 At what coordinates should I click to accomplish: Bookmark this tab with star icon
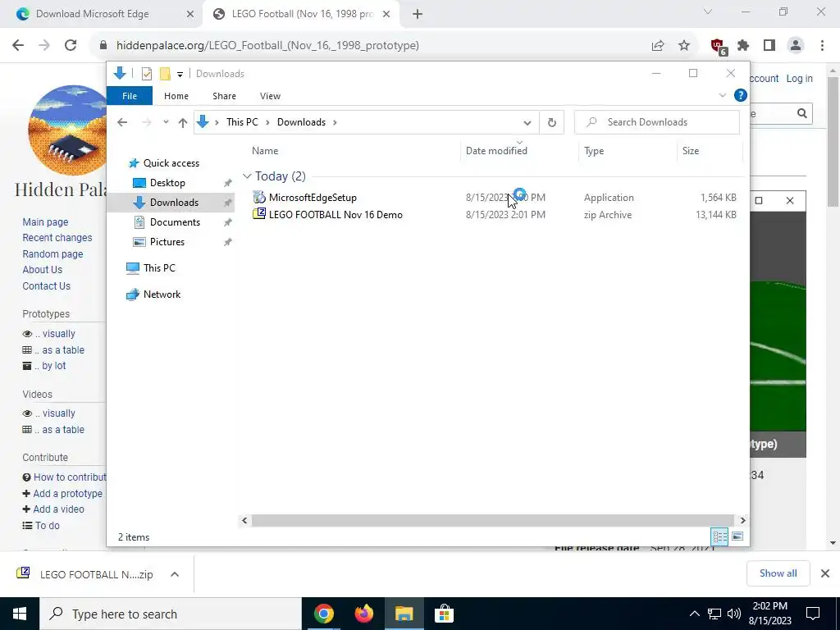684,46
